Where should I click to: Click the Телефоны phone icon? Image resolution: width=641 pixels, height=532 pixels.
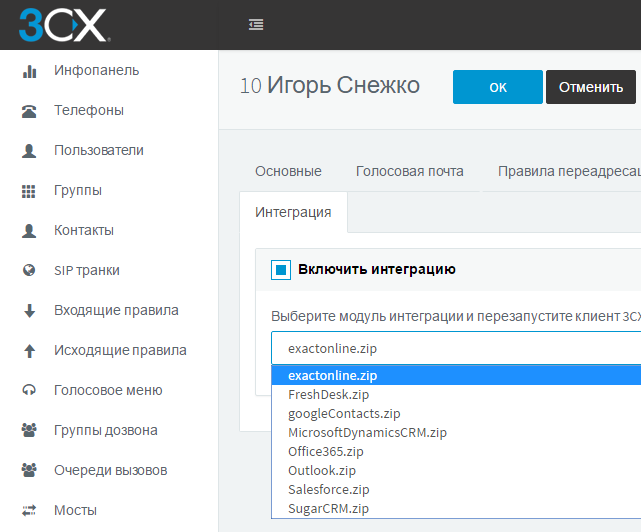pos(29,111)
